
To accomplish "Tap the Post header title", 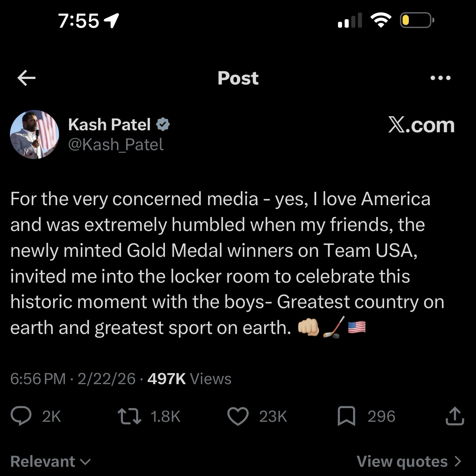I will (x=238, y=78).
